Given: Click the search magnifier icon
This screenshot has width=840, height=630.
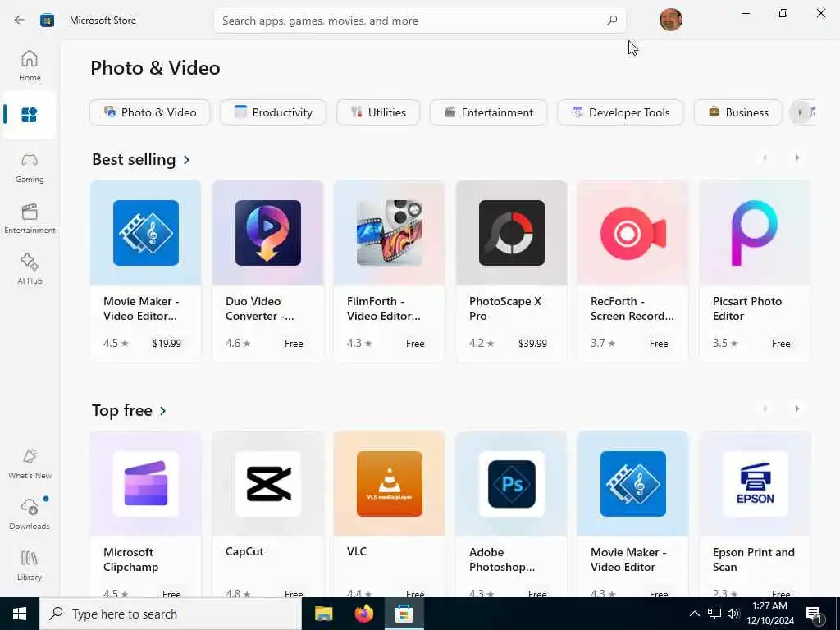Looking at the screenshot, I should pyautogui.click(x=612, y=21).
